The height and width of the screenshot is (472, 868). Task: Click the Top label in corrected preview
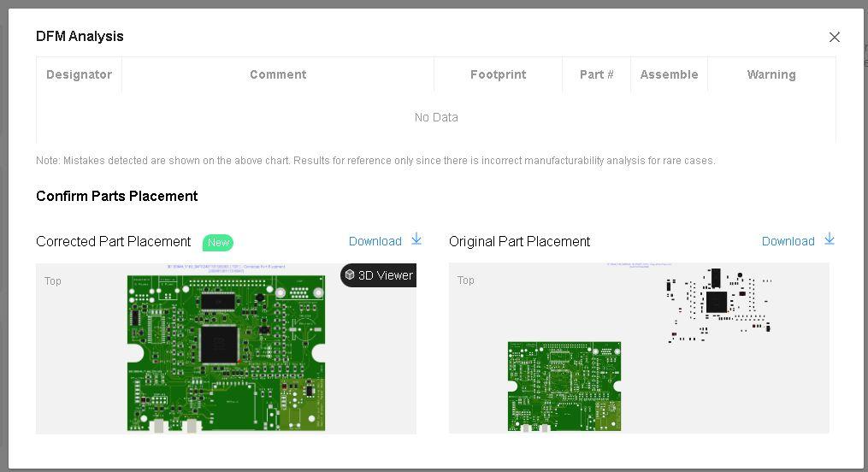[53, 280]
